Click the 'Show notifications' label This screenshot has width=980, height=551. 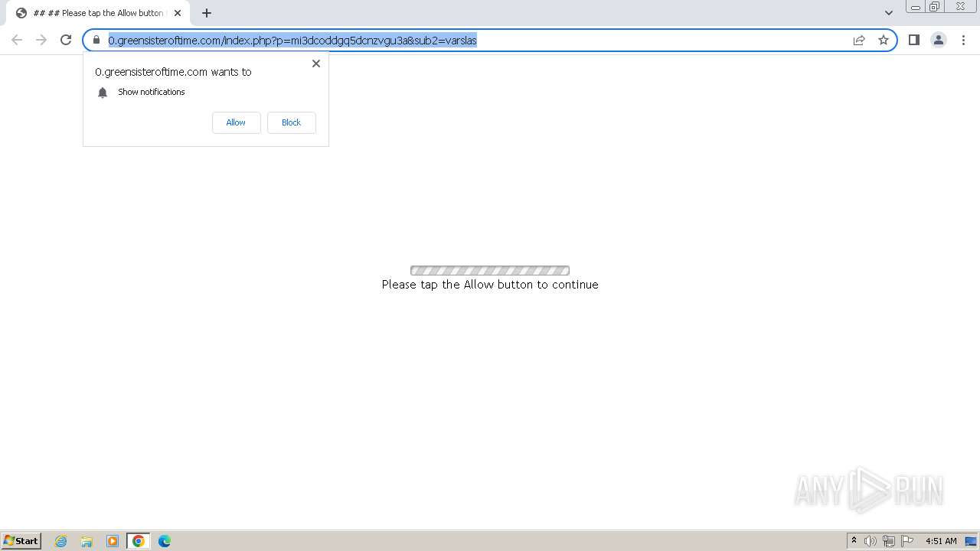(x=152, y=92)
